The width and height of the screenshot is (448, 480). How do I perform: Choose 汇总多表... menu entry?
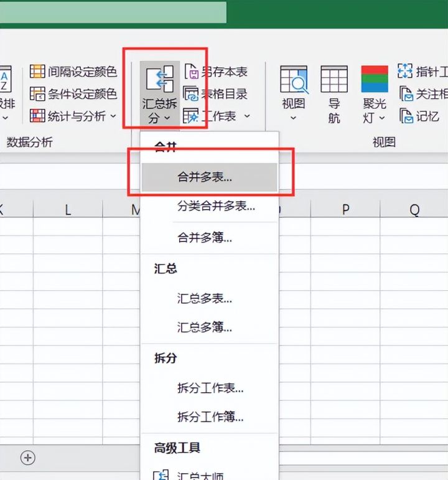tap(209, 298)
